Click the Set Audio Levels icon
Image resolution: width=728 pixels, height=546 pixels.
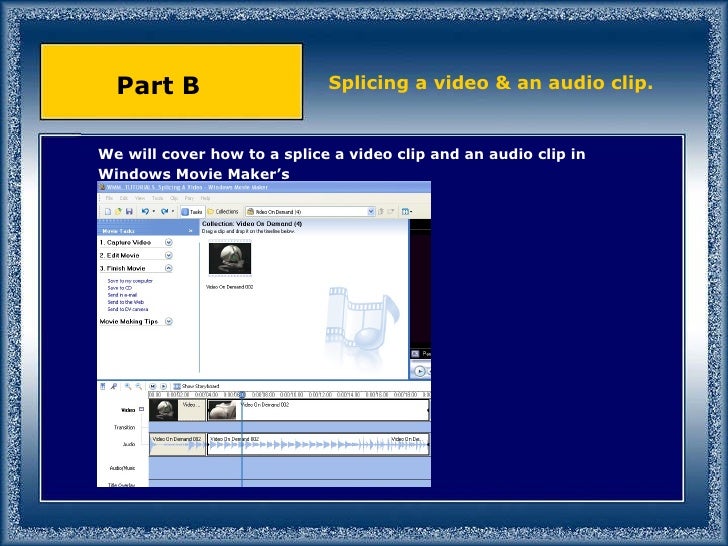103,386
